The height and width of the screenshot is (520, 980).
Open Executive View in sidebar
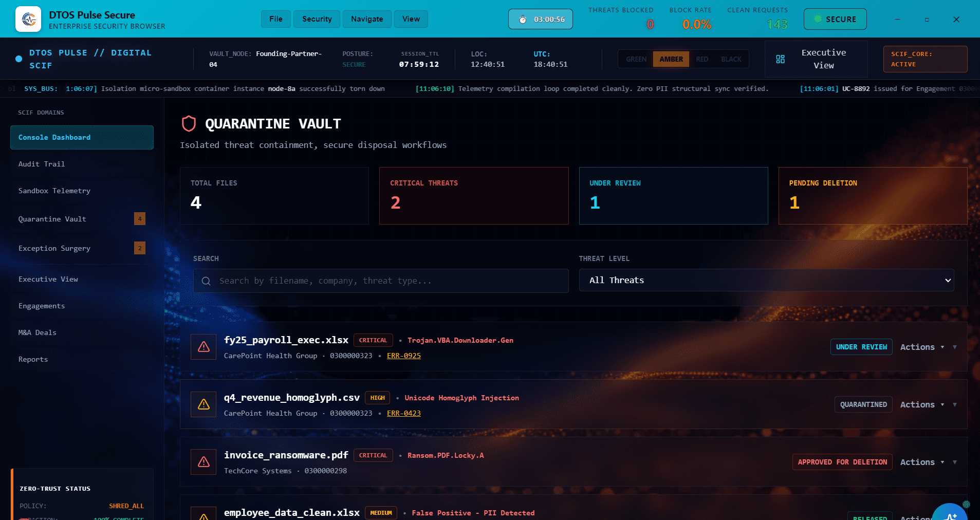[x=82, y=280]
